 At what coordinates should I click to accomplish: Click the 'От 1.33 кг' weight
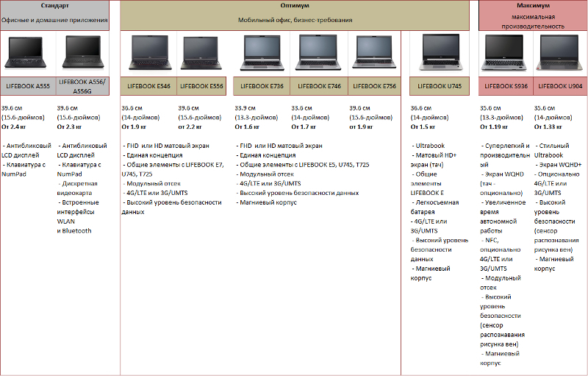pos(548,127)
